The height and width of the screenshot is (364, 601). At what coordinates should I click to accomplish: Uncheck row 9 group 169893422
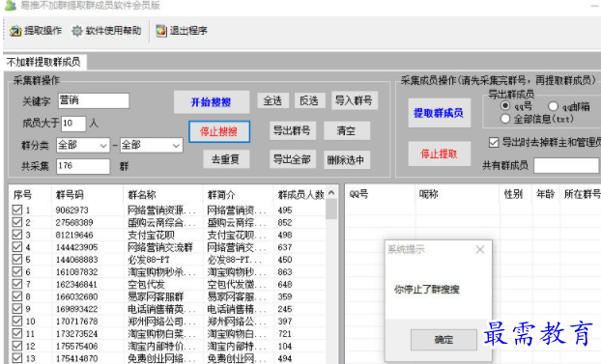pyautogui.click(x=17, y=308)
